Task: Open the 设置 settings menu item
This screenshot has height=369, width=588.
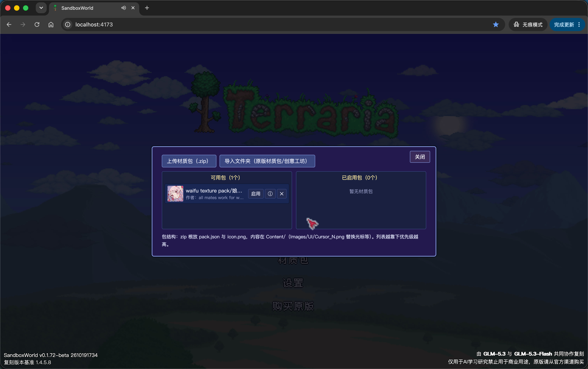Action: point(293,283)
